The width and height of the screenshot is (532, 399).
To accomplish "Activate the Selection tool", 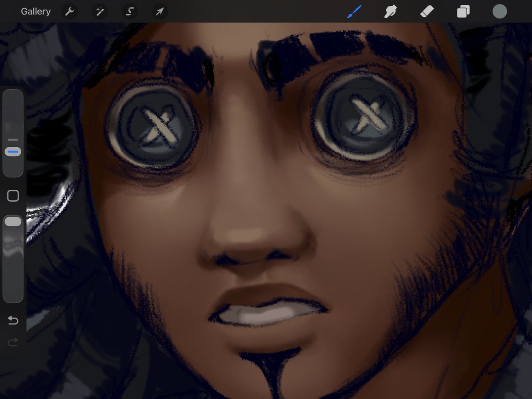I will point(129,12).
